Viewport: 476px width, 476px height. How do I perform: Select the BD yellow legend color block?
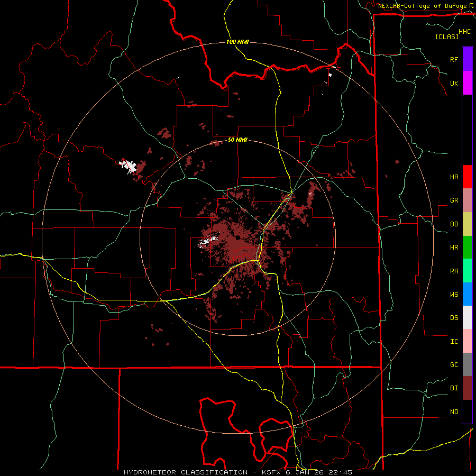pyautogui.click(x=467, y=224)
